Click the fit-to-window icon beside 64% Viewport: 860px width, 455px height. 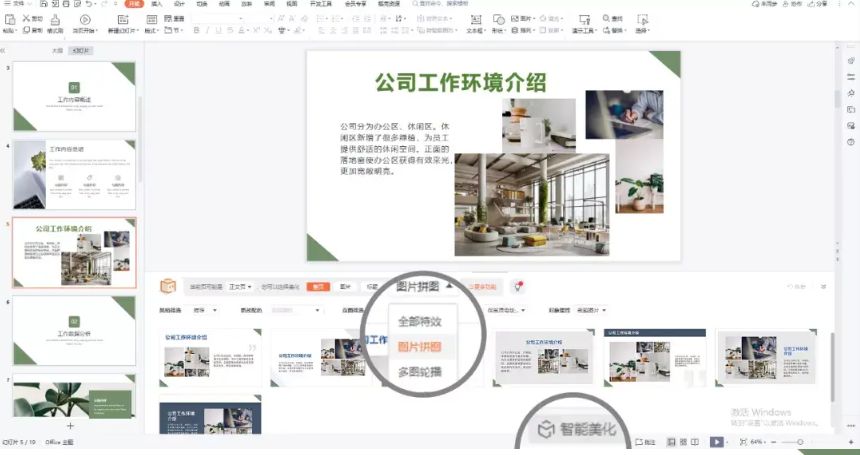pyautogui.click(x=743, y=442)
